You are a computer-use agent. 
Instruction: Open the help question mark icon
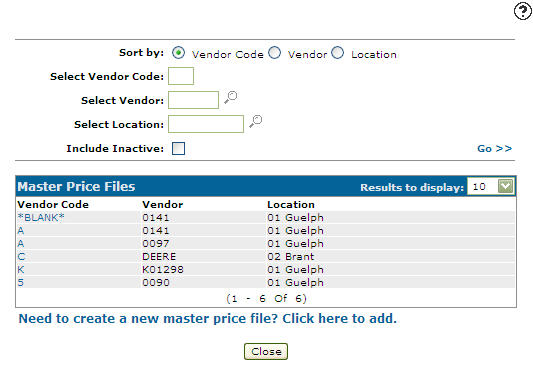(x=522, y=12)
